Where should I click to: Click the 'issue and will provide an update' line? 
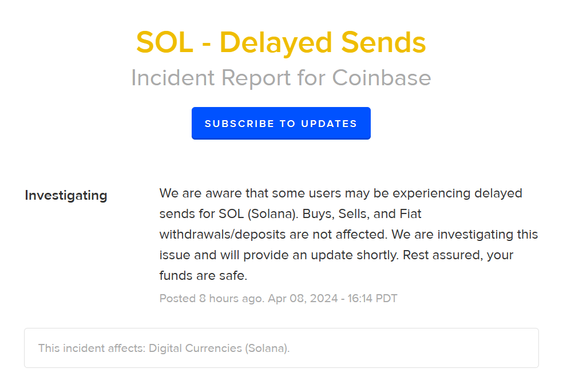[x=279, y=255]
